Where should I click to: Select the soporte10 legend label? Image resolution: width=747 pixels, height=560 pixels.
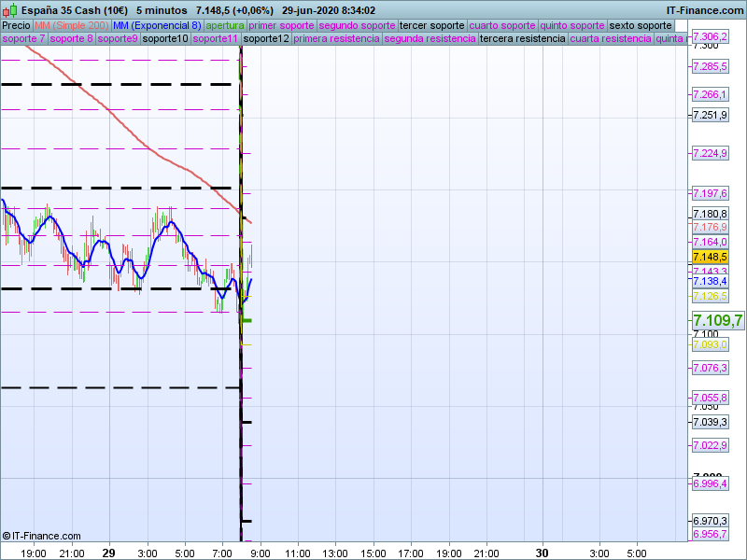point(165,39)
